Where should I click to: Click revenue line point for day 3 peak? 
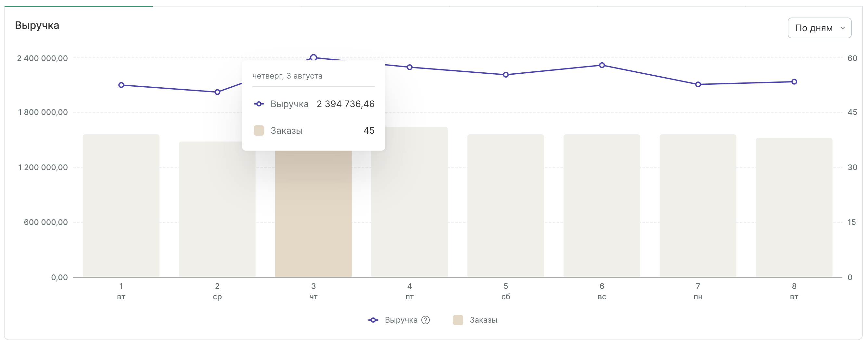point(313,57)
